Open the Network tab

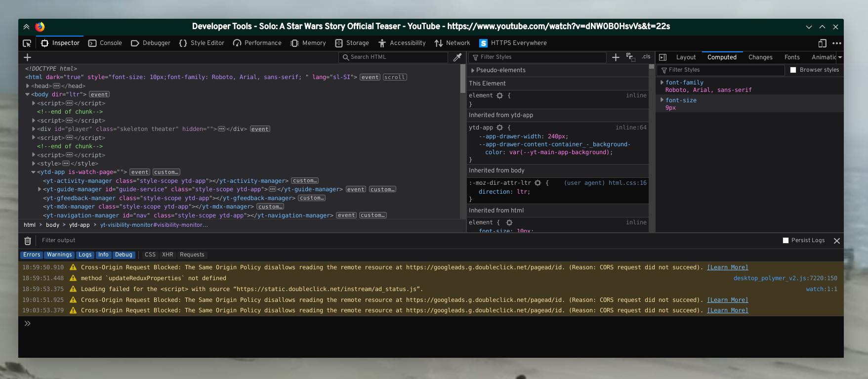(453, 43)
